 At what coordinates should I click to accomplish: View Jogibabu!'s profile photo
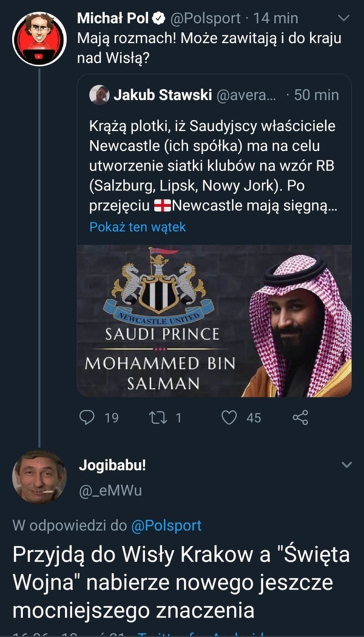(39, 477)
